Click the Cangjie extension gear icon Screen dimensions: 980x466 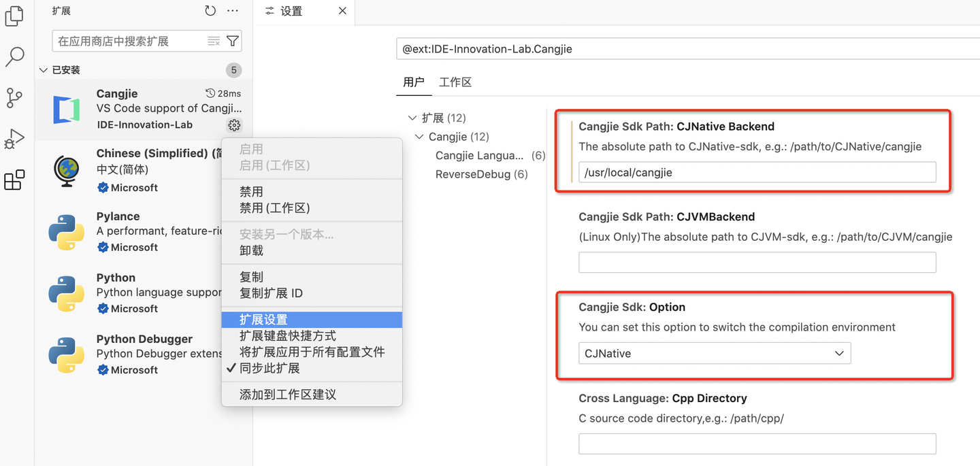pyautogui.click(x=234, y=125)
